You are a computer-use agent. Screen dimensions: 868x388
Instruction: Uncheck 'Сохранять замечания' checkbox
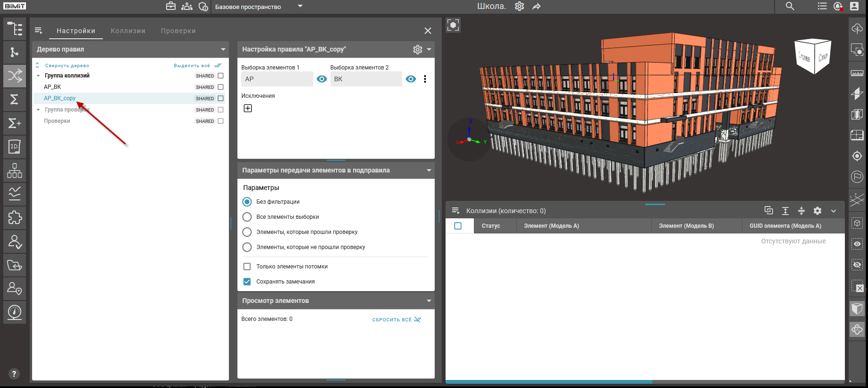[x=247, y=282]
